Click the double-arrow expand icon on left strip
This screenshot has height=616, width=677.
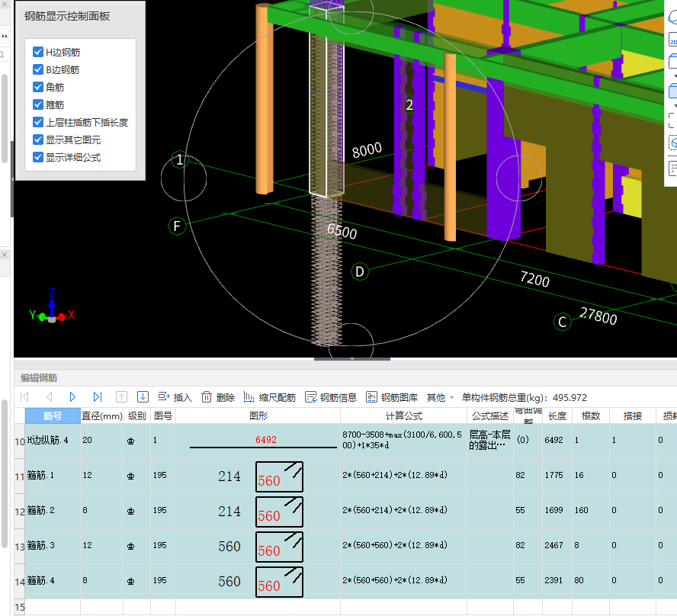5,37
